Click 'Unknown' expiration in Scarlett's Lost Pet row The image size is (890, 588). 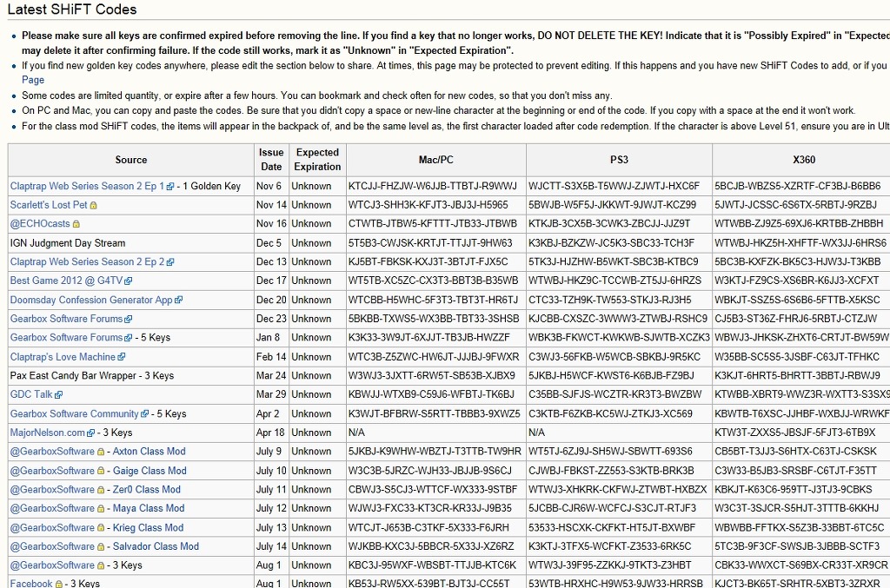tap(311, 205)
